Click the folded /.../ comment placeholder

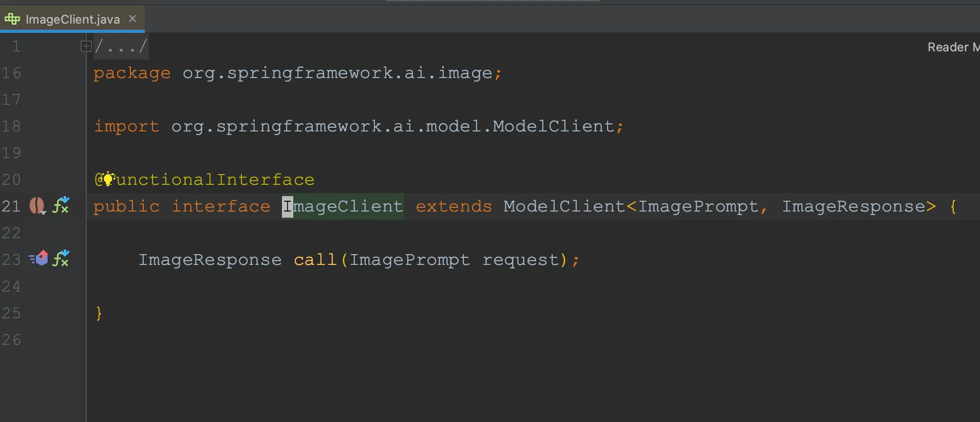121,46
